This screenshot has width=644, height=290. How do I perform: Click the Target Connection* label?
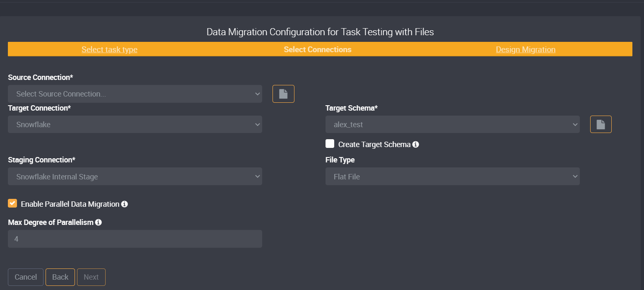click(39, 108)
